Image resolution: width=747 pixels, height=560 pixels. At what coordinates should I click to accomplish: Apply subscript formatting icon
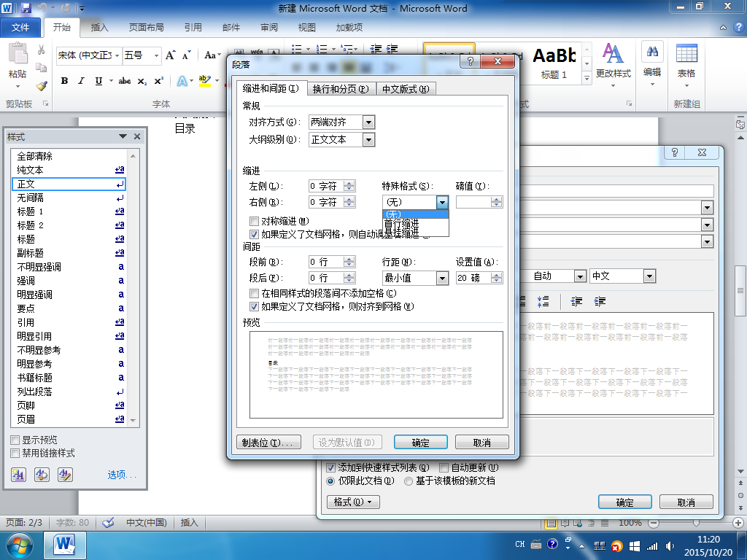click(x=142, y=82)
